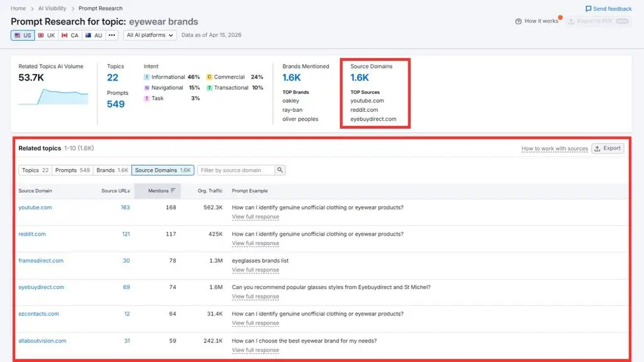The height and width of the screenshot is (362, 644).
Task: Expand more countries with the three-dots button
Action: 112,35
